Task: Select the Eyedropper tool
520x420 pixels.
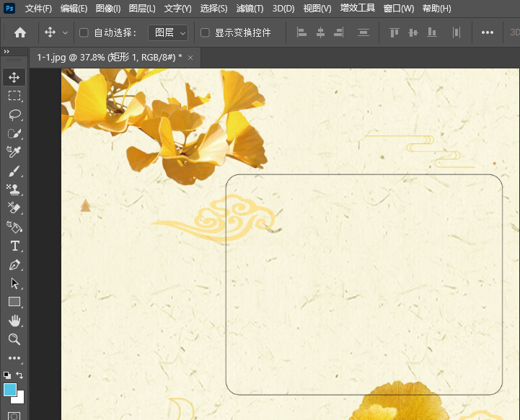Action: coord(14,152)
